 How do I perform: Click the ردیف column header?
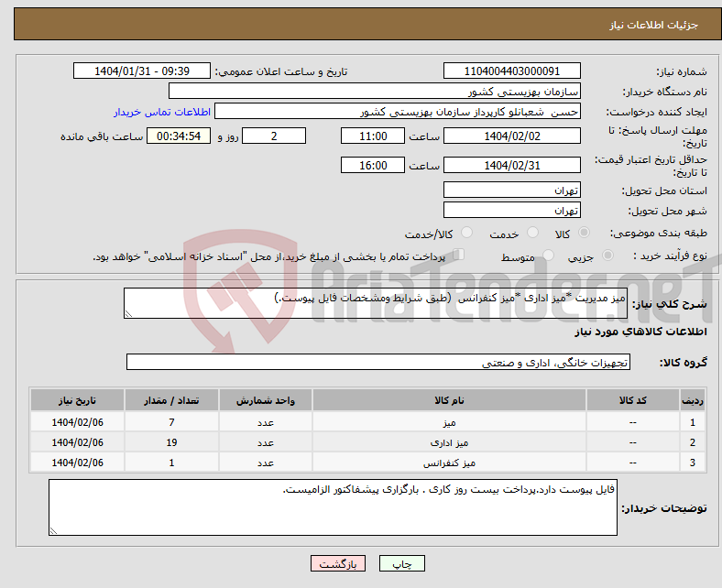pos(692,400)
